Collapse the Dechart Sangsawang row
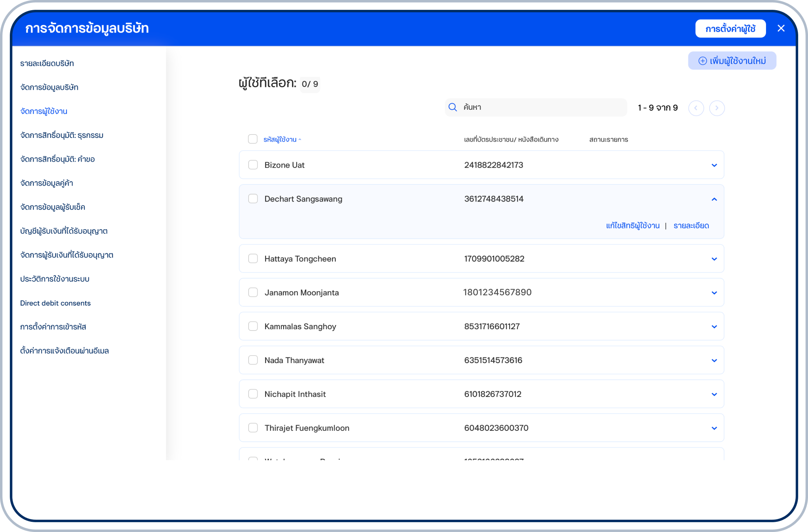The width and height of the screenshot is (808, 532). 714,199
